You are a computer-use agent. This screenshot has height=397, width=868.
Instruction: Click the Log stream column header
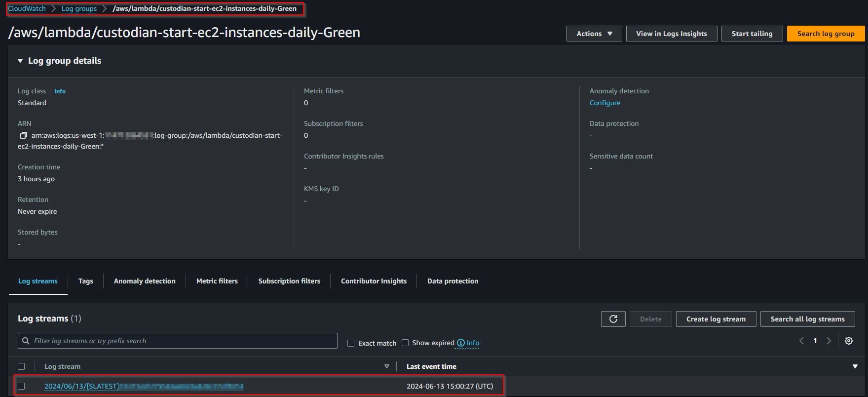(62, 366)
